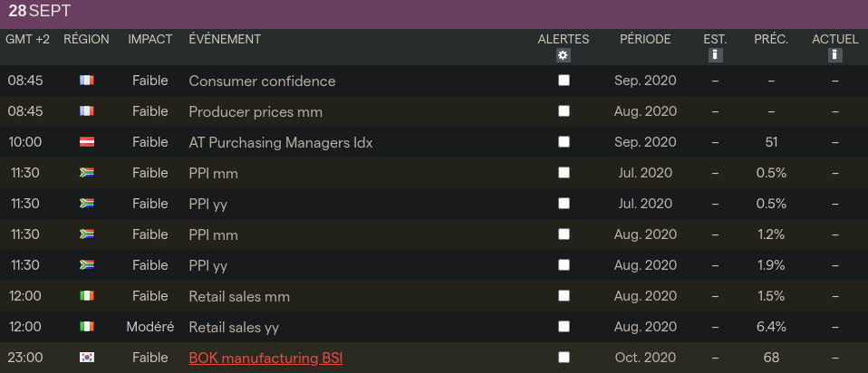Select the alert checkbox for Producer prices mm

tap(564, 111)
